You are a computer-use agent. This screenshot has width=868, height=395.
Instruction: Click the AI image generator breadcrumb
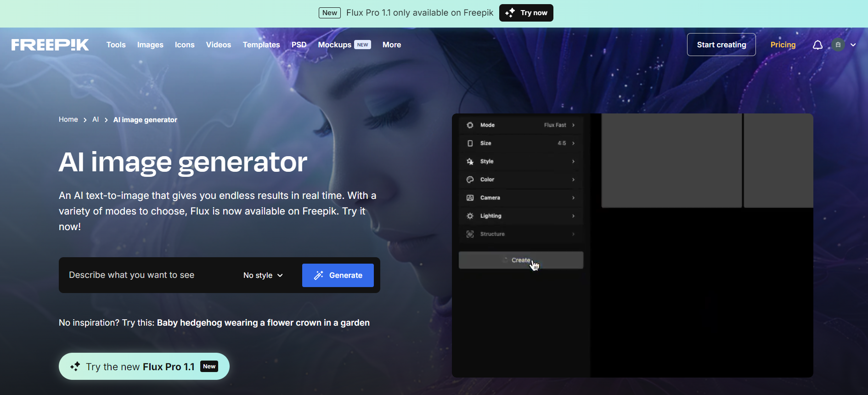pos(145,120)
